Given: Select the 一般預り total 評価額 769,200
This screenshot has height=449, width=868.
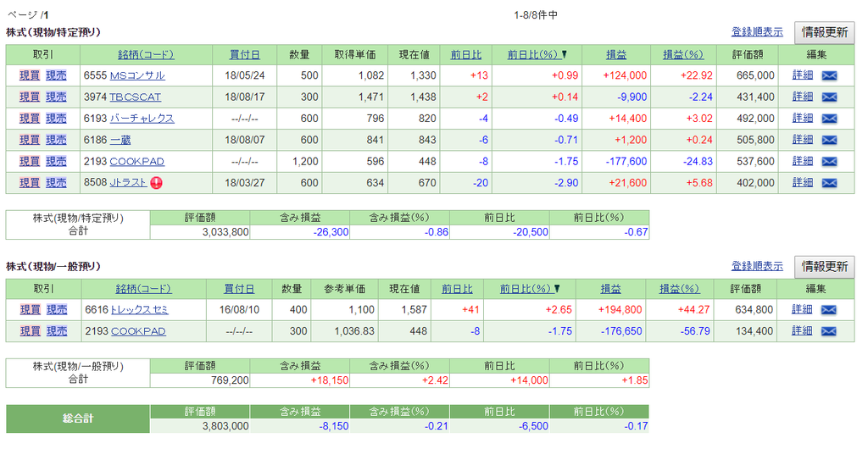Looking at the screenshot, I should point(231,380).
